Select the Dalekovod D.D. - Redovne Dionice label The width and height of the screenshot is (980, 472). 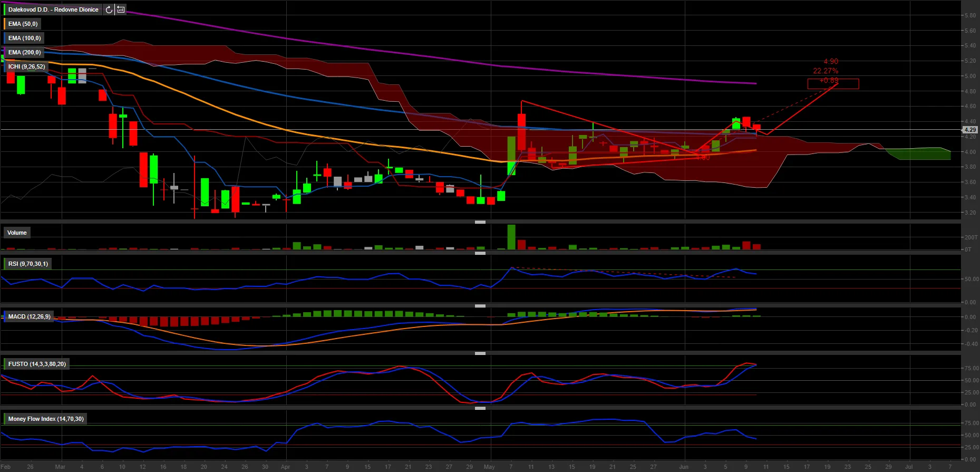[53, 9]
